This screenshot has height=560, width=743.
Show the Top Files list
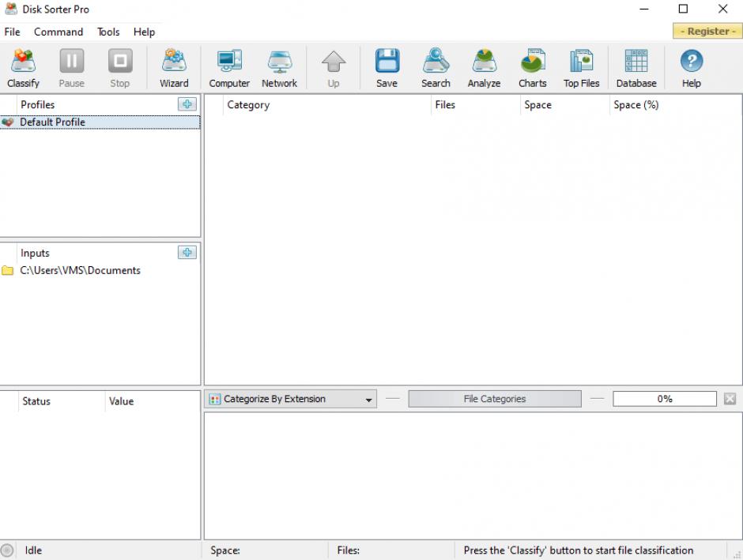pyautogui.click(x=582, y=68)
